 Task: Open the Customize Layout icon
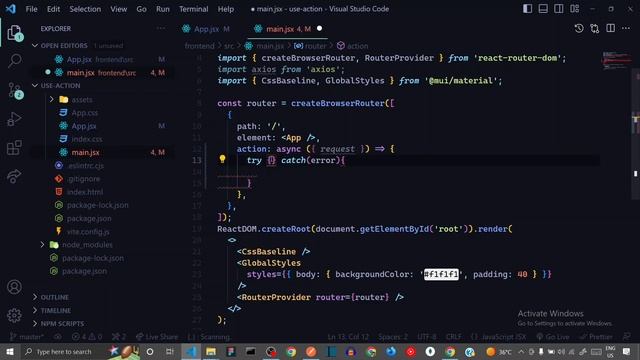tap(575, 9)
